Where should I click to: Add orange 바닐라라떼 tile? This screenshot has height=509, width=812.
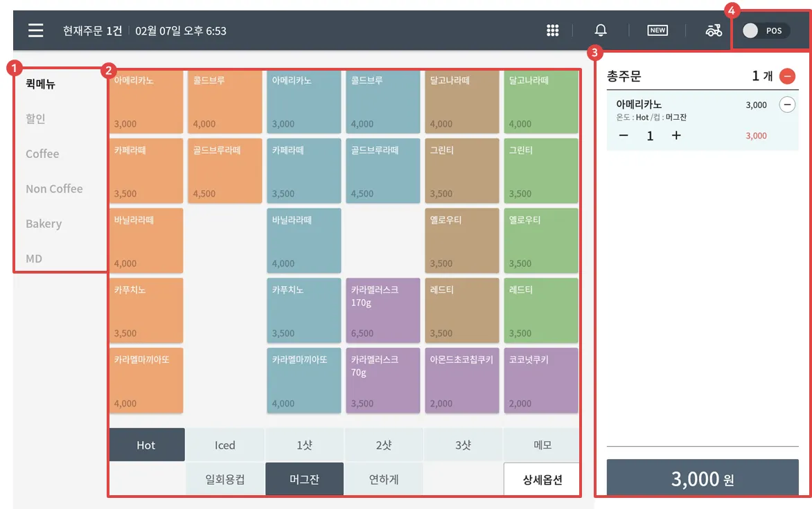pos(146,241)
